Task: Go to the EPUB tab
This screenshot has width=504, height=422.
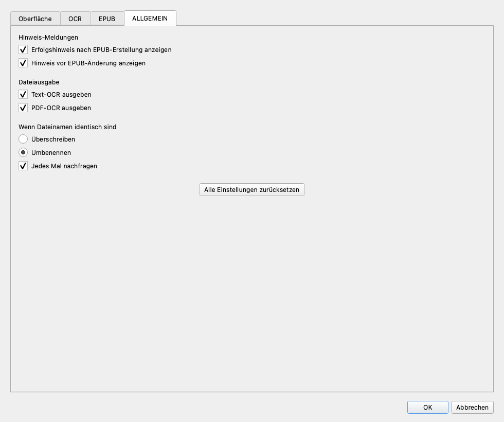Action: [x=107, y=19]
